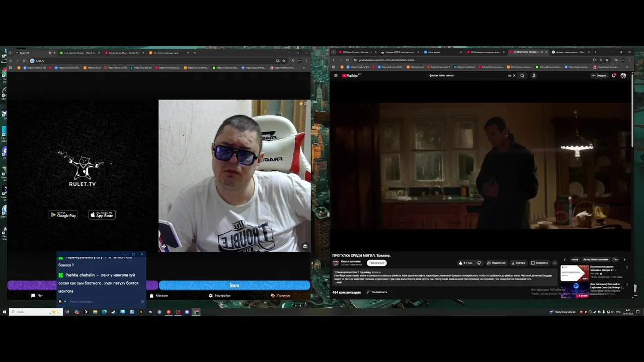Open options menu for Биология поведения video
644x362 pixels.
[x=627, y=267]
